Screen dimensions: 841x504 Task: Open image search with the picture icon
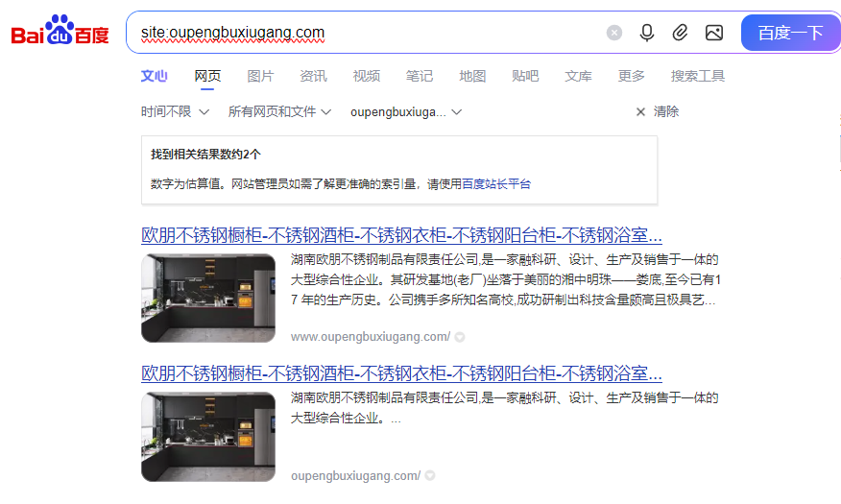coord(714,33)
